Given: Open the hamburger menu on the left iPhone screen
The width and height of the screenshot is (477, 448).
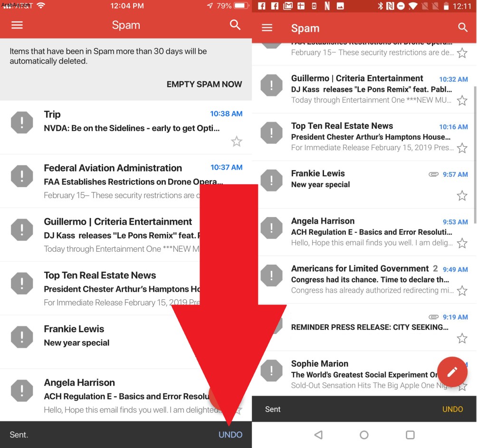Looking at the screenshot, I should point(17,25).
